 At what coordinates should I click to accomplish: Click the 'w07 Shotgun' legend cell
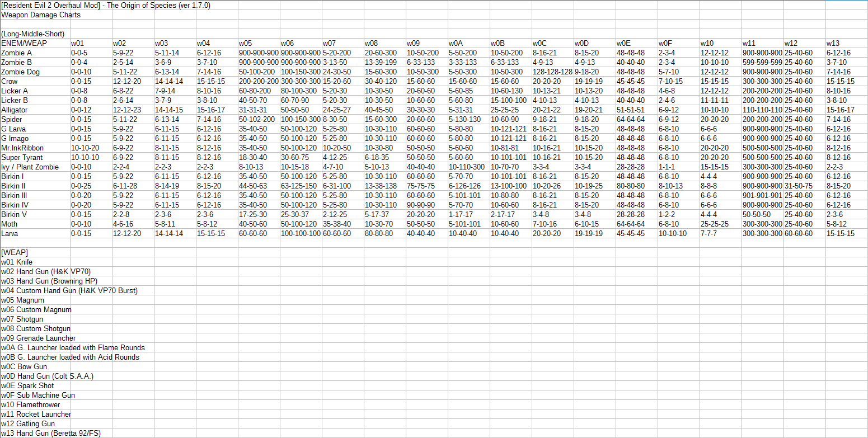(x=35, y=319)
